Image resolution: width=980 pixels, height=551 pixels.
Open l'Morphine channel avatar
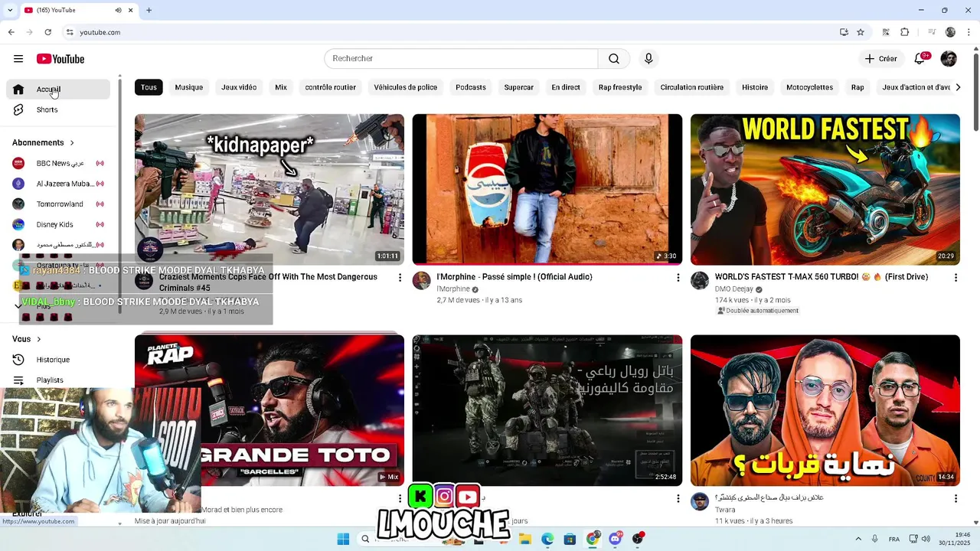pos(422,281)
